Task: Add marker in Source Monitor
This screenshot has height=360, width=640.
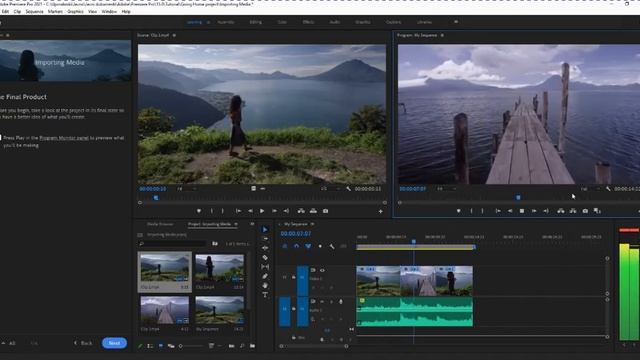Action: 199,211
